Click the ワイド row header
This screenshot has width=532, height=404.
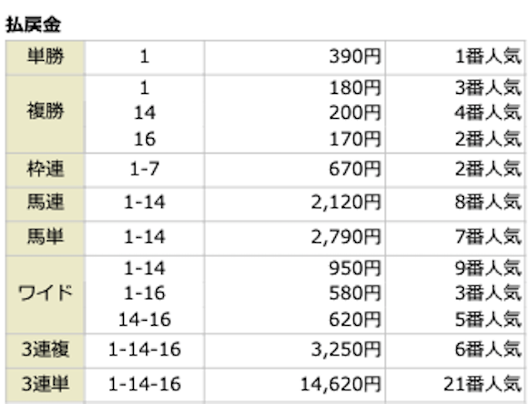tap(44, 293)
